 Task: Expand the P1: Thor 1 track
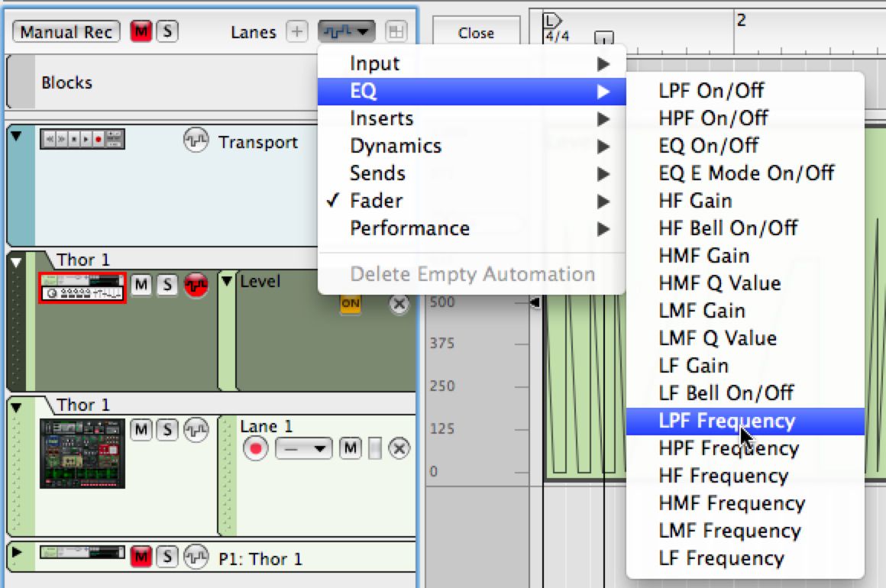[16, 552]
